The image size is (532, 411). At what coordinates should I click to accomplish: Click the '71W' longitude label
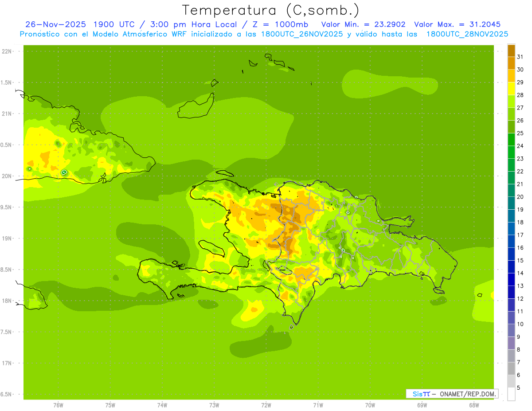(x=318, y=405)
